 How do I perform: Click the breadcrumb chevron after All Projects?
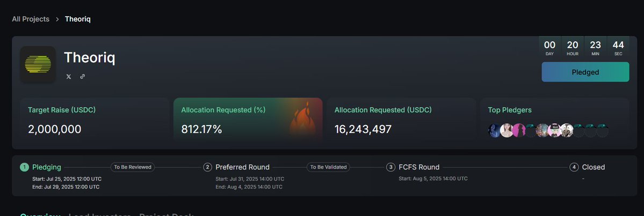coord(57,19)
